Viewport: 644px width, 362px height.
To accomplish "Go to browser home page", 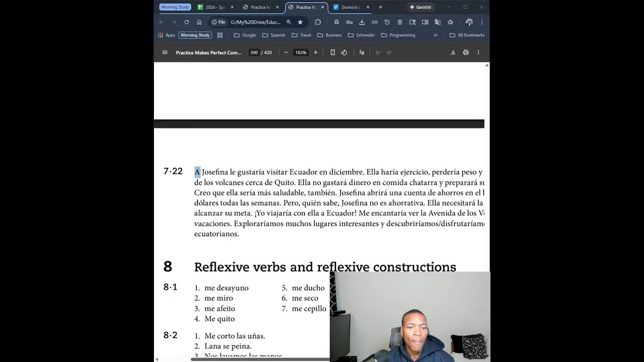I will point(199,22).
